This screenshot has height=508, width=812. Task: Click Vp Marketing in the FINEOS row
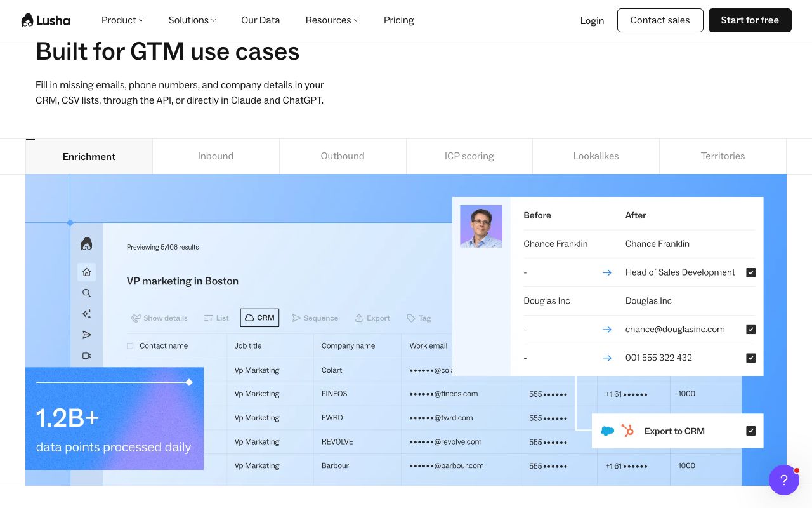click(x=257, y=394)
